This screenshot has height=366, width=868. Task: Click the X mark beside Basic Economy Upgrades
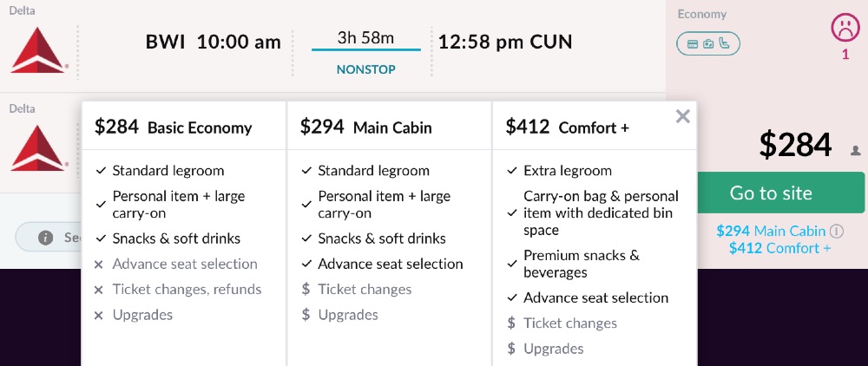click(99, 315)
